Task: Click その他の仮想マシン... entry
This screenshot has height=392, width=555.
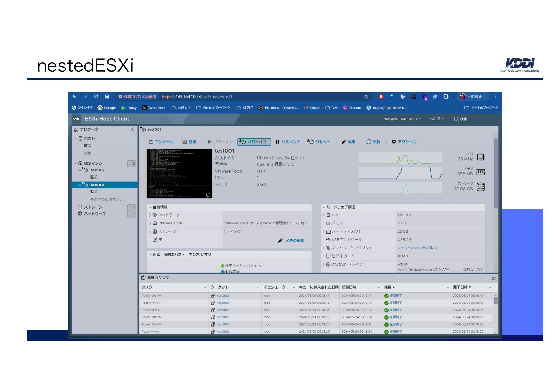Action: [108, 199]
